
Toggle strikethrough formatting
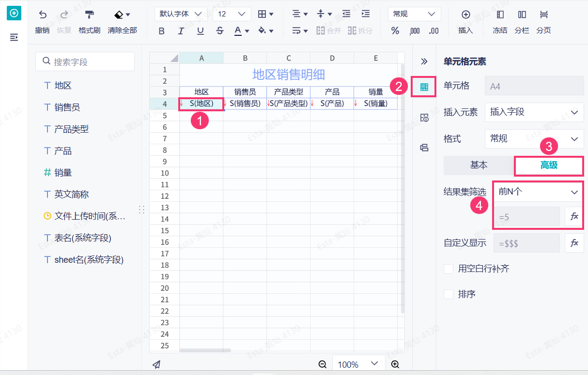click(x=220, y=31)
